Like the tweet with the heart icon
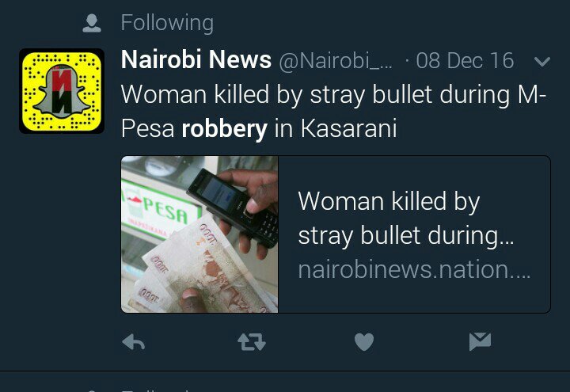 pyautogui.click(x=364, y=342)
